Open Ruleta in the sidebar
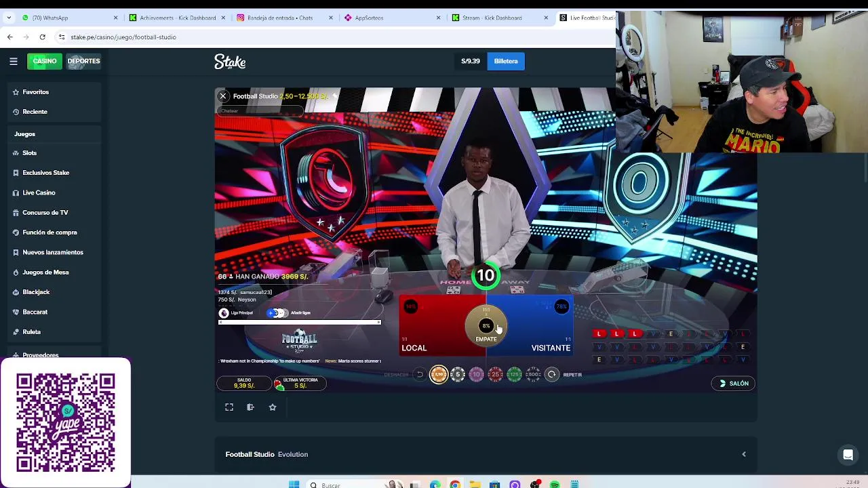The height and width of the screenshot is (488, 868). (54, 332)
